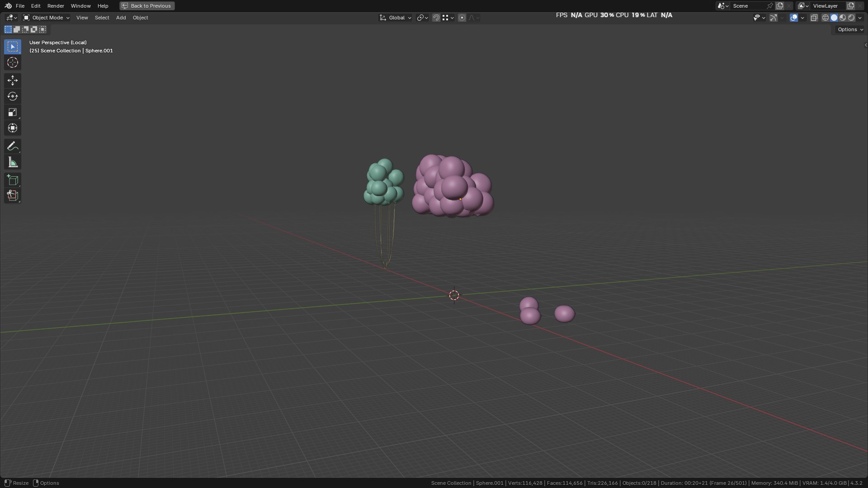Open the snapping options dropdown
Viewport: 868px width, 488px height.
tap(448, 18)
